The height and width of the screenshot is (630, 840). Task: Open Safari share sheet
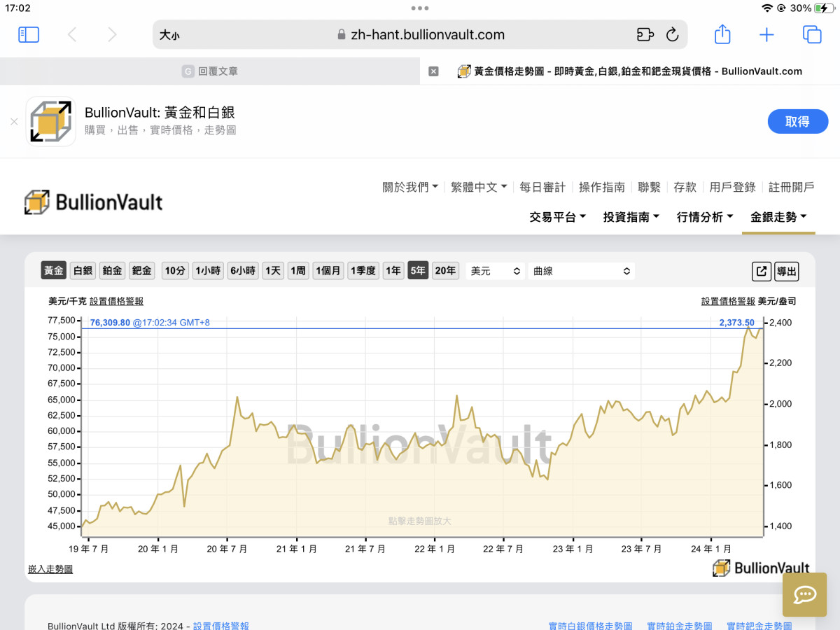pos(722,34)
